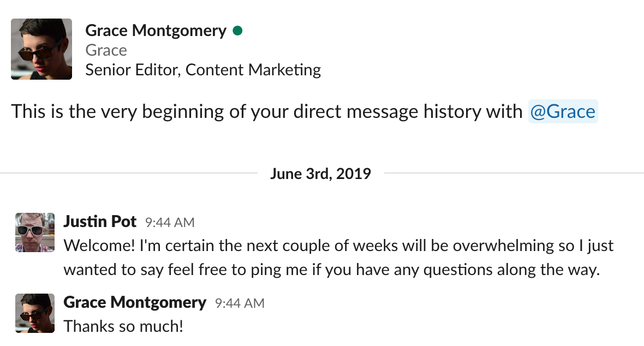The height and width of the screenshot is (346, 644).
Task: Select the gray "Grace" display name
Action: (x=106, y=50)
